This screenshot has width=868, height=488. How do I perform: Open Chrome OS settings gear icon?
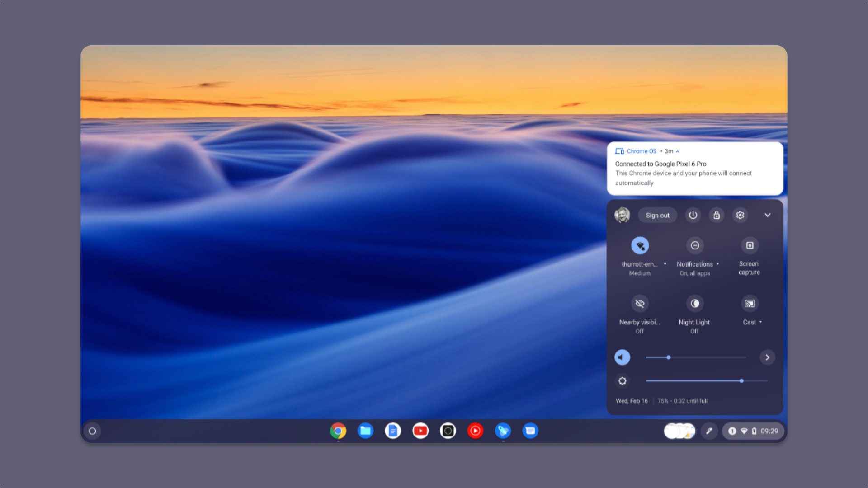coord(741,215)
